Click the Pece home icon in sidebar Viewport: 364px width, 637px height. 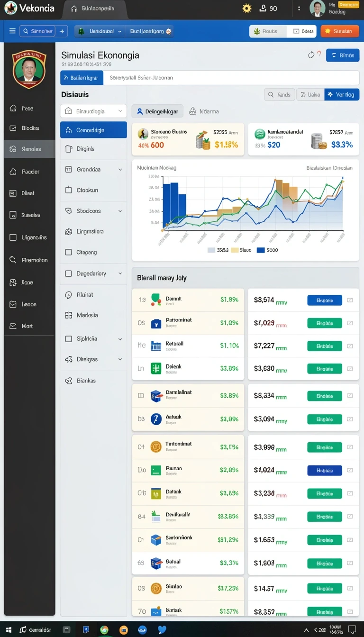coord(13,108)
